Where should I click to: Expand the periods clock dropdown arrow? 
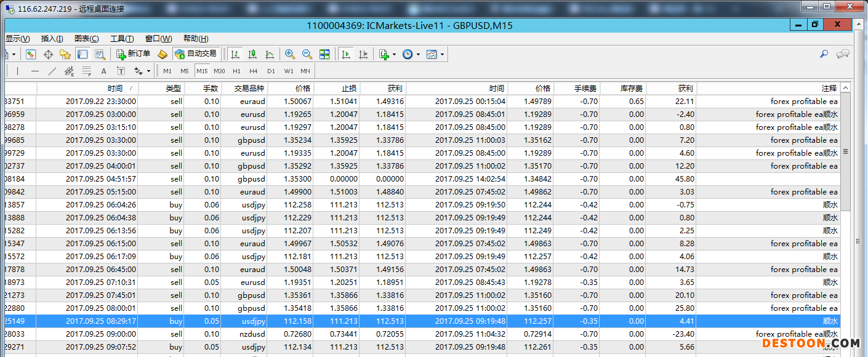click(x=418, y=54)
